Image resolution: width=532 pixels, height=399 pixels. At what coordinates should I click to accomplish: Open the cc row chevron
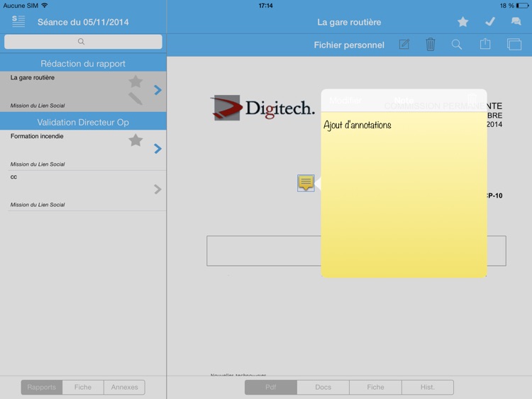click(x=157, y=189)
